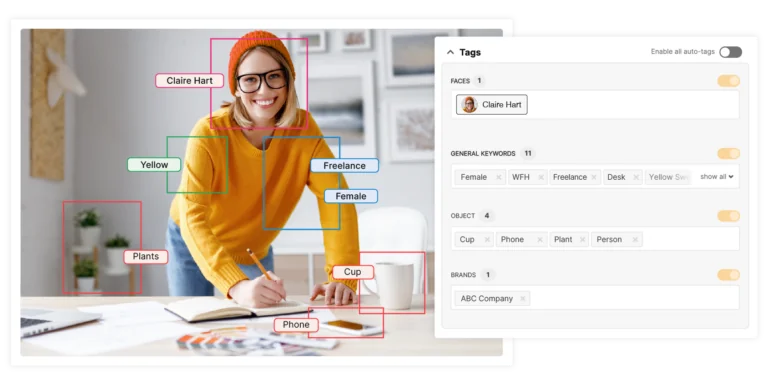This screenshot has height=374, width=768.
Task: Collapse the Tags panel chevron
Action: click(450, 52)
